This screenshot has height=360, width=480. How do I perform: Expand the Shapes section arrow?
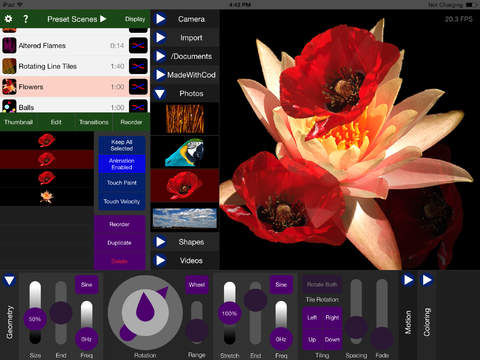[160, 242]
